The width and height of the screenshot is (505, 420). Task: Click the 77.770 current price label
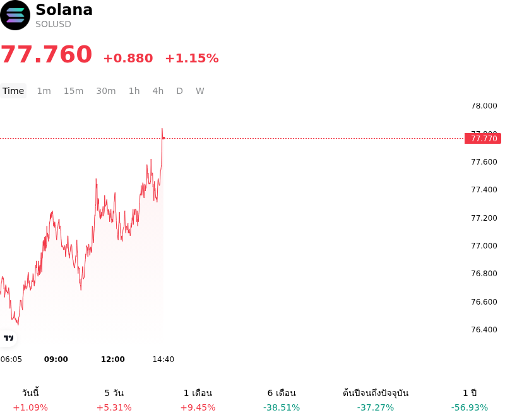pos(483,138)
